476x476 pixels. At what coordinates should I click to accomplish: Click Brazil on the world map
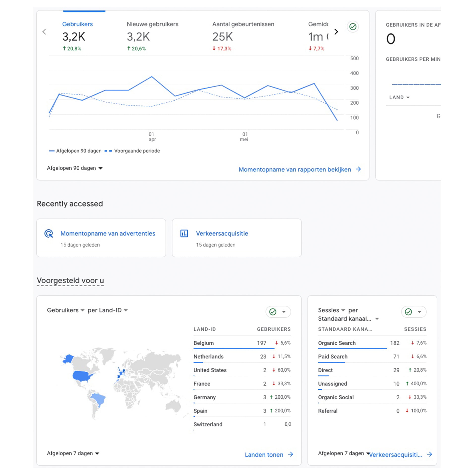(x=99, y=399)
